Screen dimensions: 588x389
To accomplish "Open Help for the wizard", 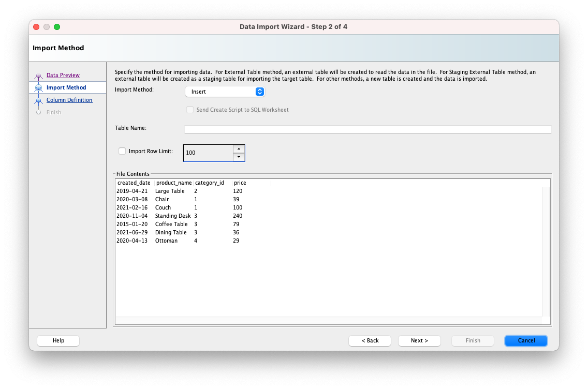I will click(58, 340).
